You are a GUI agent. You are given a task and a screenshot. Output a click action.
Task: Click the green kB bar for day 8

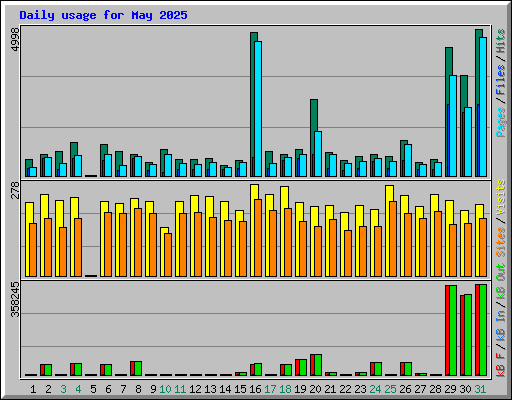[x=138, y=369]
